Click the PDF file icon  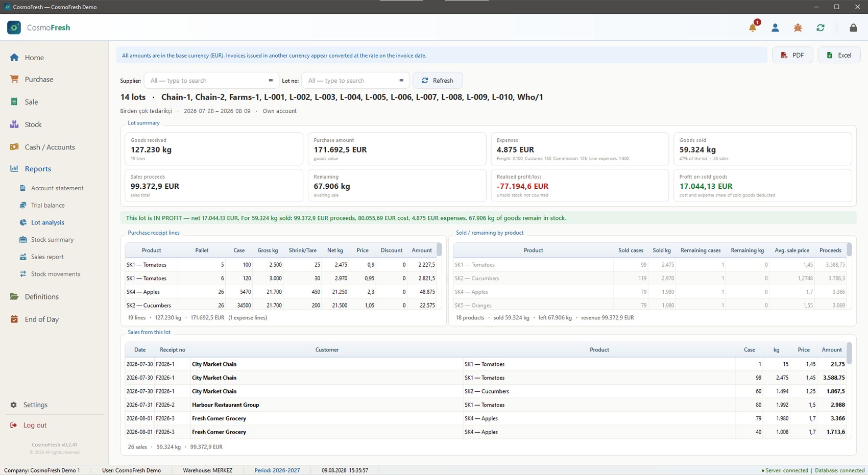[x=784, y=55]
